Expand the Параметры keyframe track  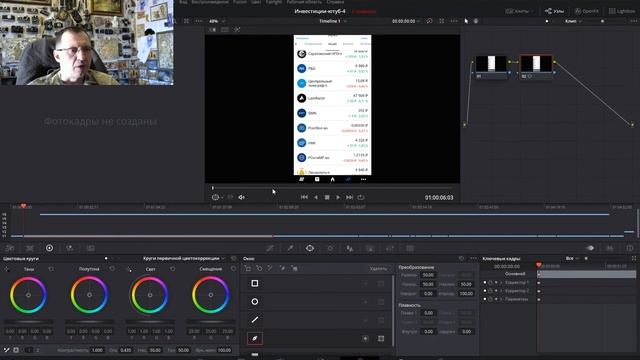[501, 299]
